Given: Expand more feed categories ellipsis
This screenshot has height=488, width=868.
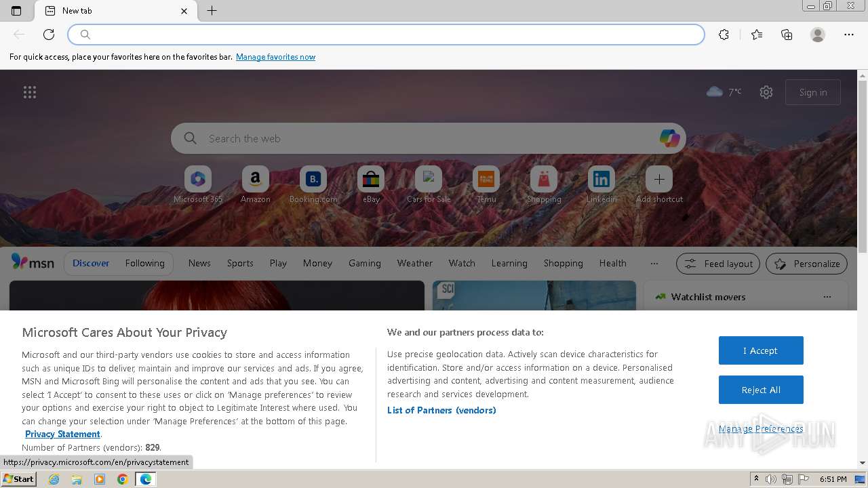Looking at the screenshot, I should tap(654, 263).
